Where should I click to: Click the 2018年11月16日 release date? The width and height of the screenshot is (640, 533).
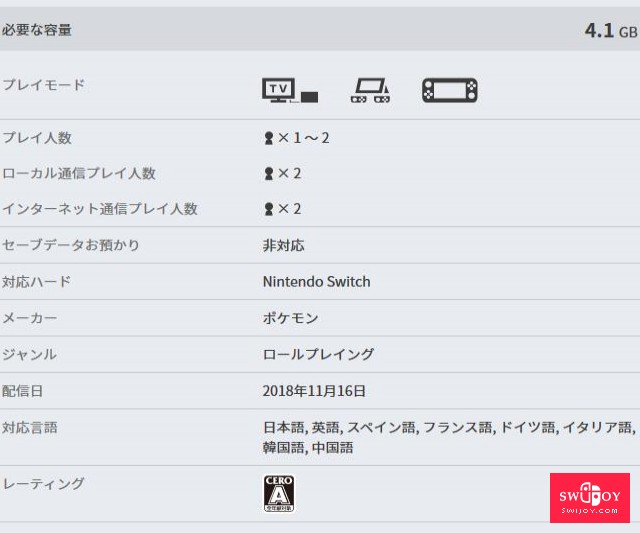(x=314, y=391)
